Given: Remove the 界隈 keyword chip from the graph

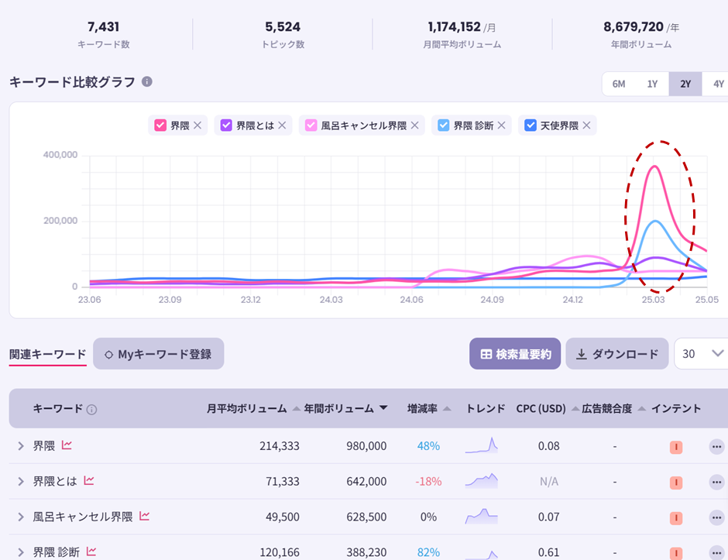Looking at the screenshot, I should tap(197, 125).
